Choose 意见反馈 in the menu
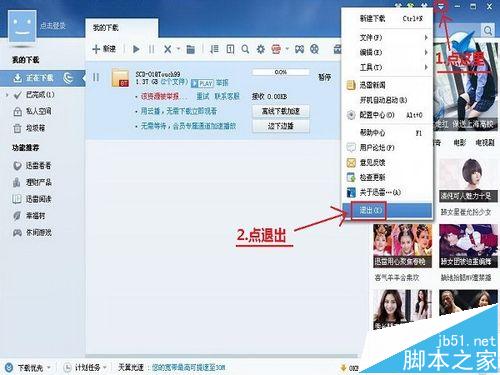The height and width of the screenshot is (375, 500). (387, 163)
